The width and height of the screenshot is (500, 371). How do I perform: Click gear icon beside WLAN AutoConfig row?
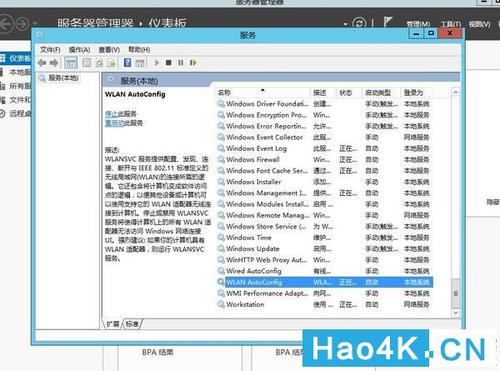pyautogui.click(x=221, y=282)
